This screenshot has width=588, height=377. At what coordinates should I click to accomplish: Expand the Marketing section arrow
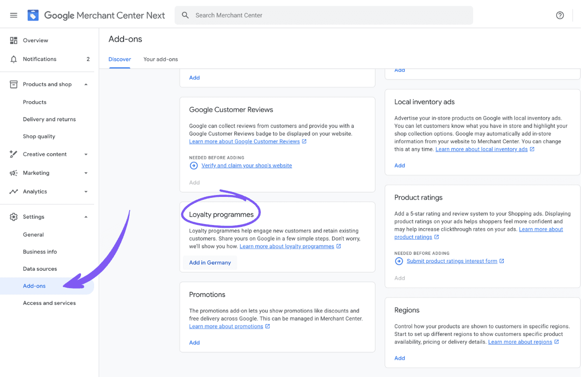86,173
